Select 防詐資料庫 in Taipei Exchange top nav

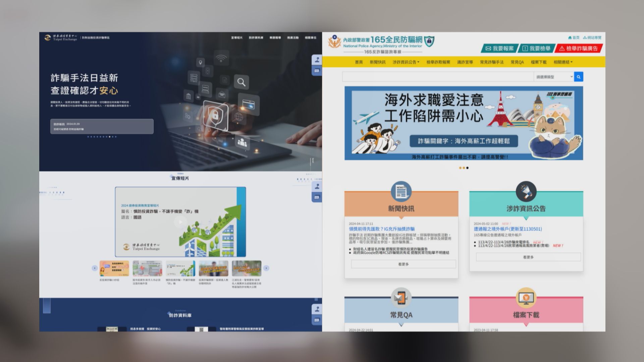(x=256, y=38)
